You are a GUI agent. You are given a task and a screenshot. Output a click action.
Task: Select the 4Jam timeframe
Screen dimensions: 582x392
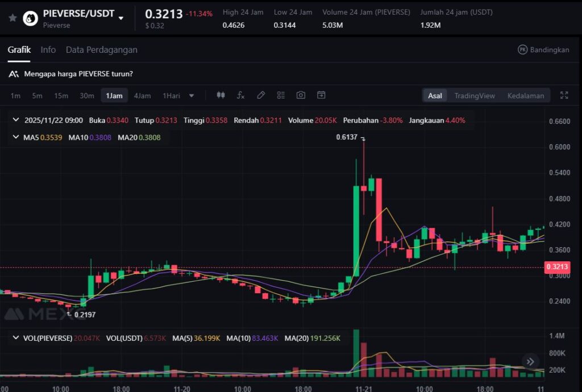(x=142, y=95)
